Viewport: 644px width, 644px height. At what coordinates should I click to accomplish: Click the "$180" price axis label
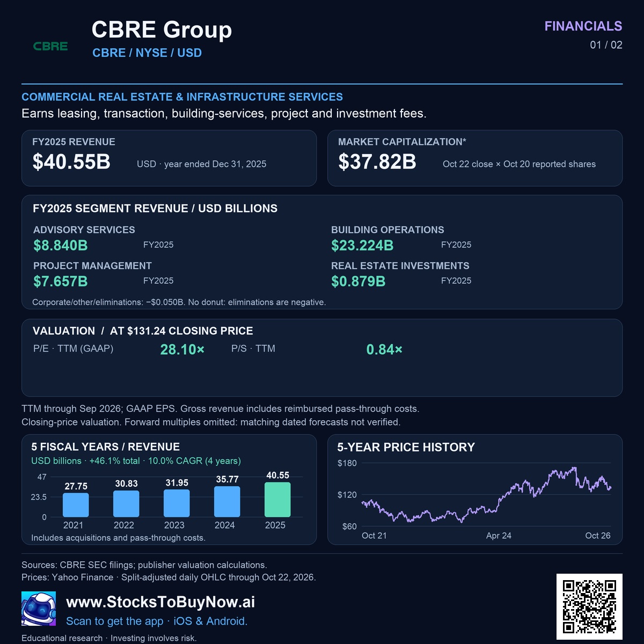coord(347,463)
